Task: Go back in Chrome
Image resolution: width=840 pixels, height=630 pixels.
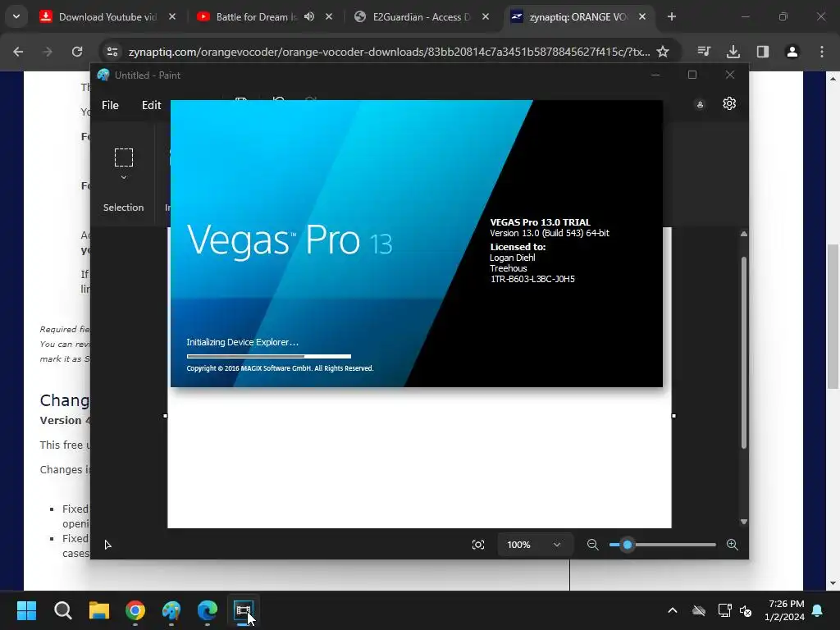Action: pyautogui.click(x=18, y=52)
